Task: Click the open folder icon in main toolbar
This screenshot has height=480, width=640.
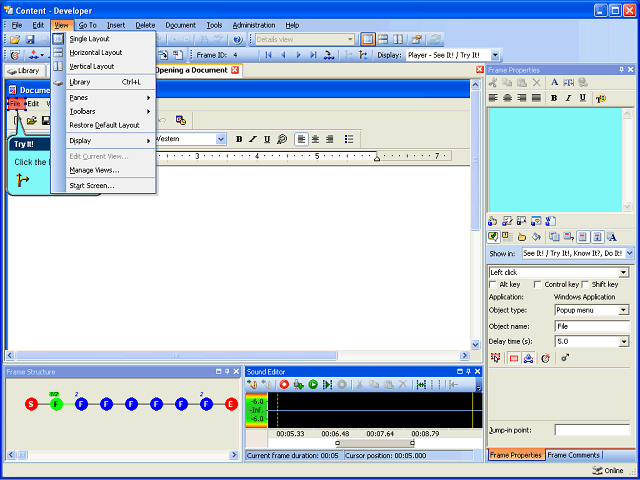Action: coord(15,40)
